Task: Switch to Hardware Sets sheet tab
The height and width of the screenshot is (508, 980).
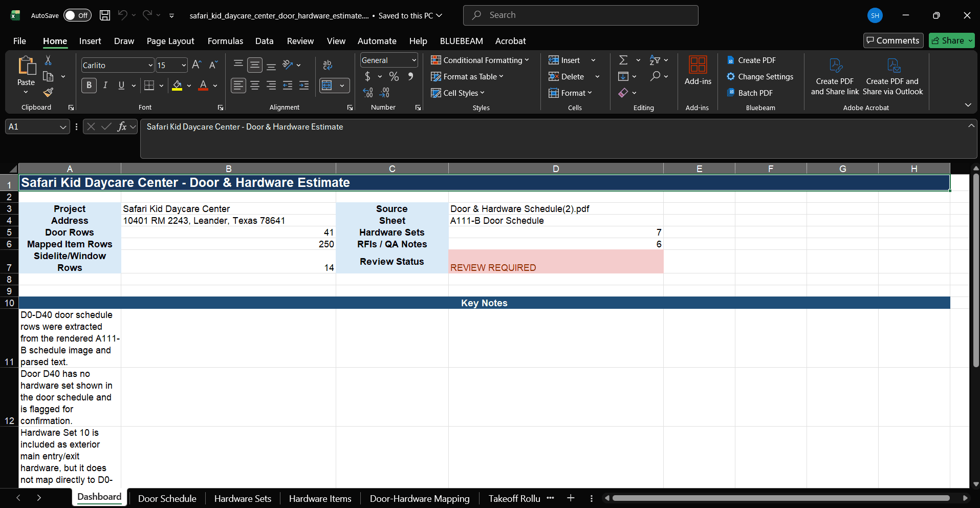Action: pyautogui.click(x=243, y=498)
